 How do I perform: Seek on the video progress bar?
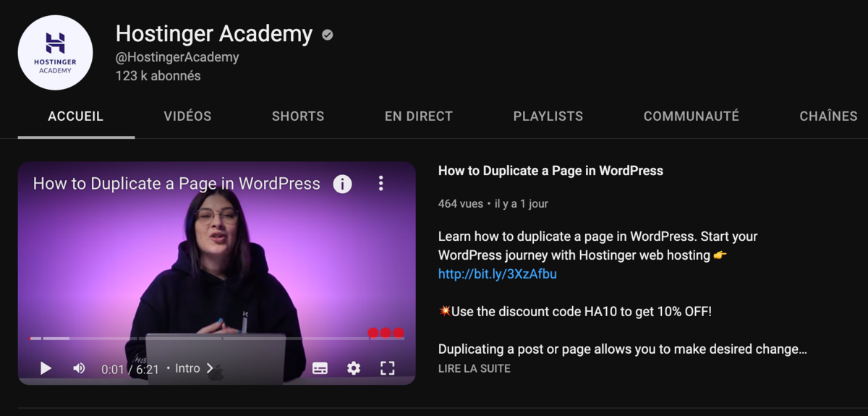217,338
